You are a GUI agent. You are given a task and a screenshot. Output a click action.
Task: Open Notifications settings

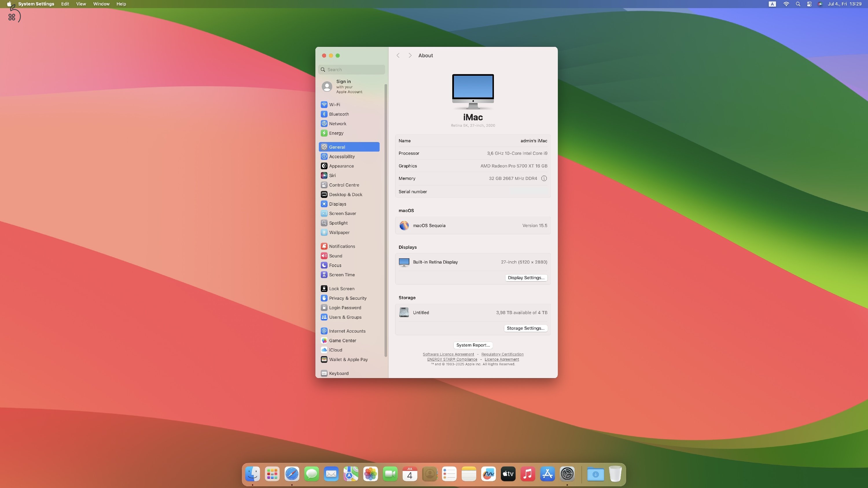pos(349,246)
